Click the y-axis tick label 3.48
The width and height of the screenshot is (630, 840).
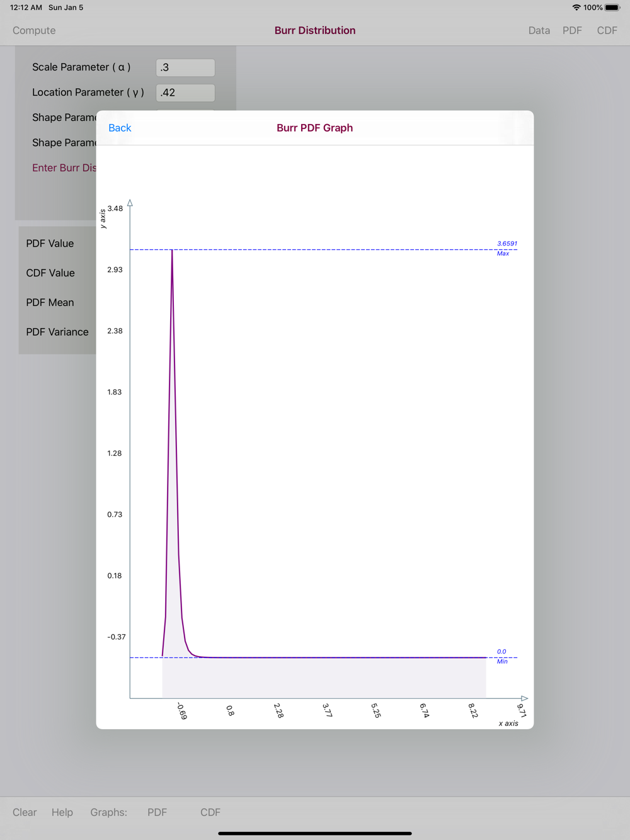tap(115, 208)
